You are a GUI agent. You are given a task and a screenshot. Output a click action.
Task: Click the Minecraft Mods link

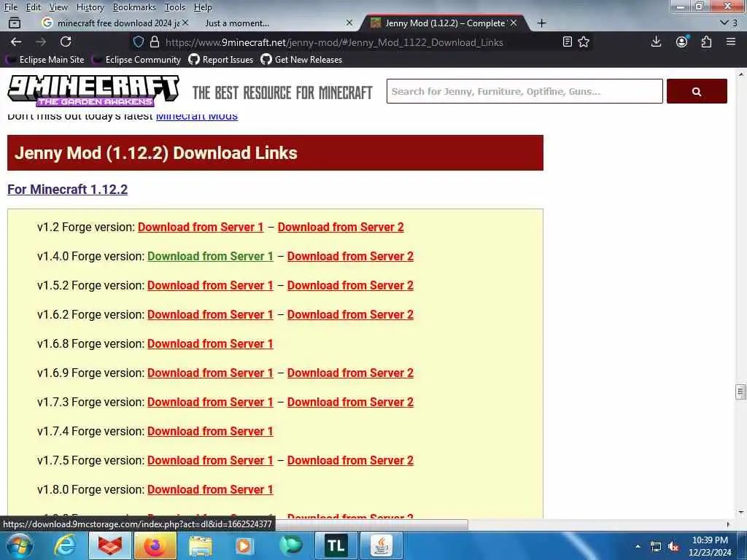[x=197, y=116]
